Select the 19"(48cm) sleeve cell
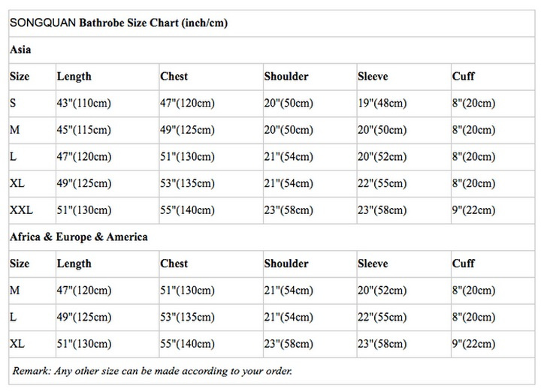 382,103
